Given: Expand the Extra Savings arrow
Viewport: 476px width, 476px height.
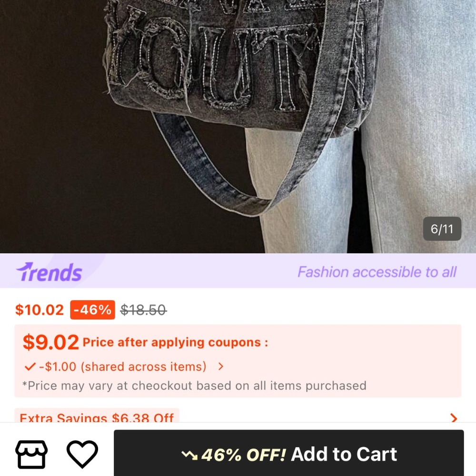Looking at the screenshot, I should [x=454, y=418].
